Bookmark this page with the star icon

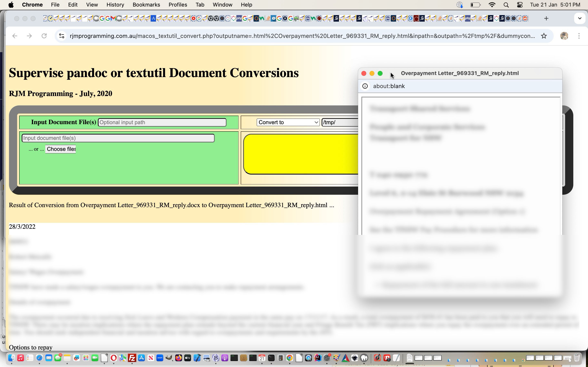coord(544,36)
